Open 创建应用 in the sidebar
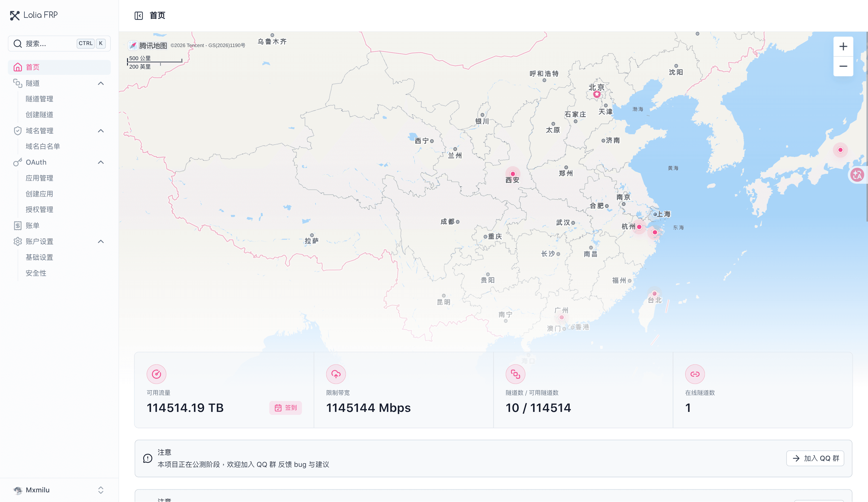Screen dimensions: 868x502 click(x=39, y=194)
